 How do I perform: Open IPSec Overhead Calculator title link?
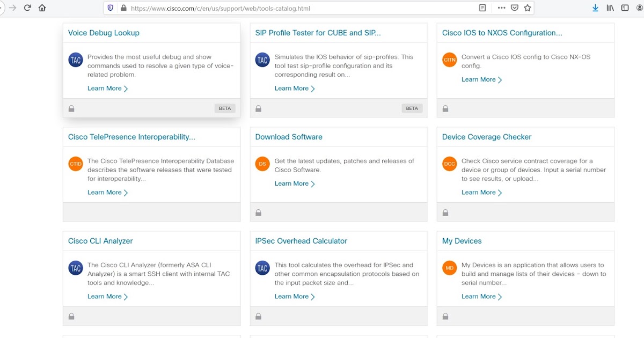(x=301, y=241)
